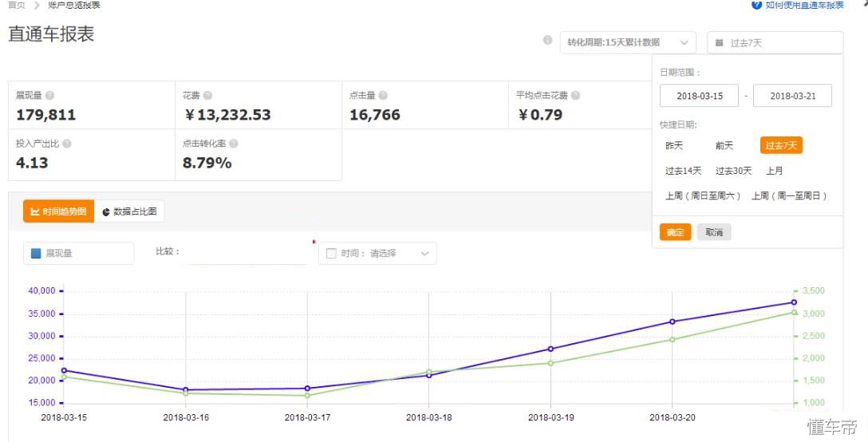Click the green data point at 2018-03-17
The height and width of the screenshot is (442, 868).
click(307, 396)
